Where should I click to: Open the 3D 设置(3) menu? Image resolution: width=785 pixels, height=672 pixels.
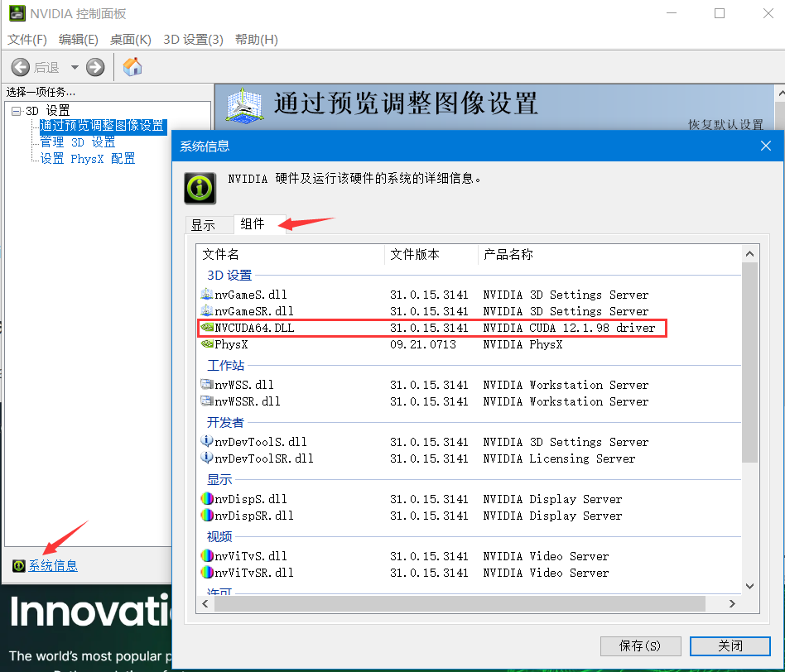[193, 40]
